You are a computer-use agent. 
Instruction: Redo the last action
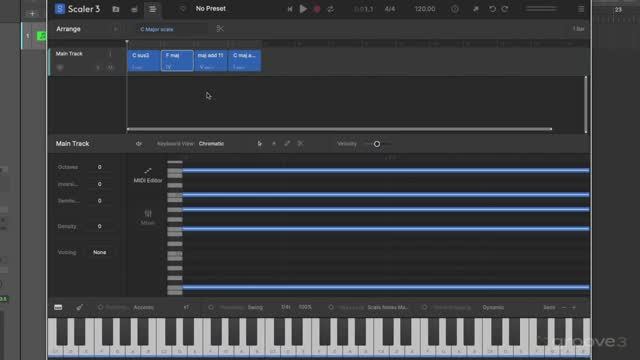point(505,9)
